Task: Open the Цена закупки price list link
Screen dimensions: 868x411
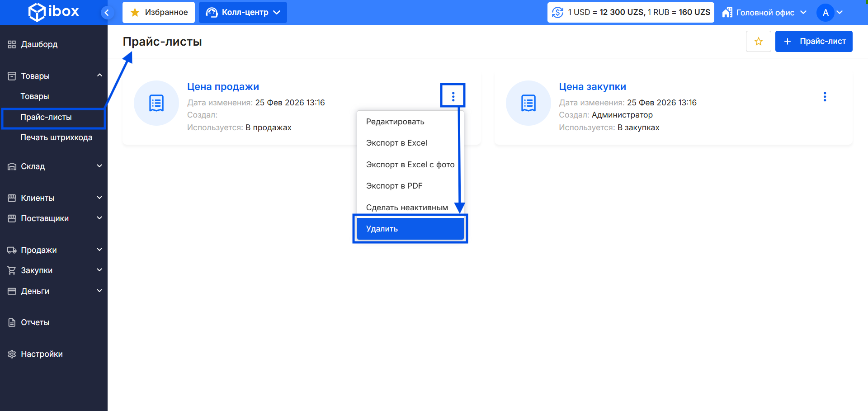Action: [x=592, y=87]
